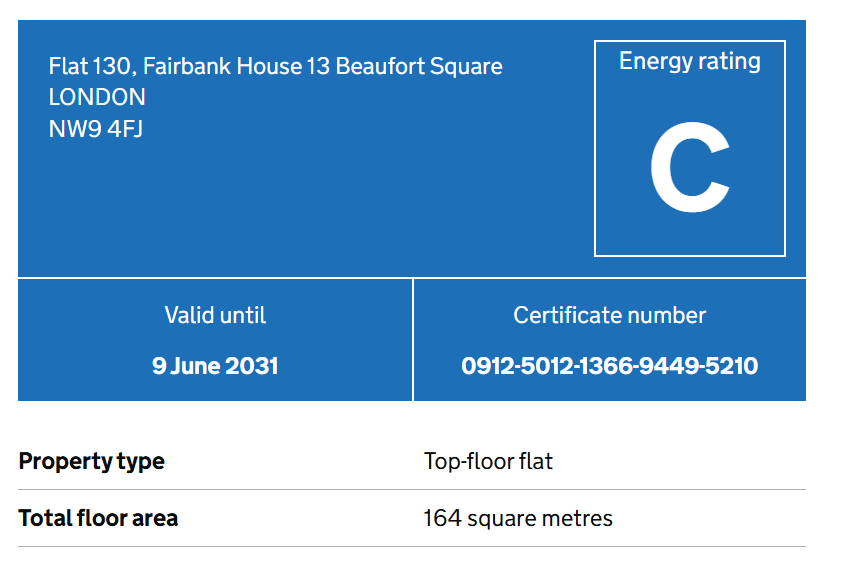Viewport: 846px width, 564px height.
Task: Click the large letter C rating
Action: (x=689, y=172)
